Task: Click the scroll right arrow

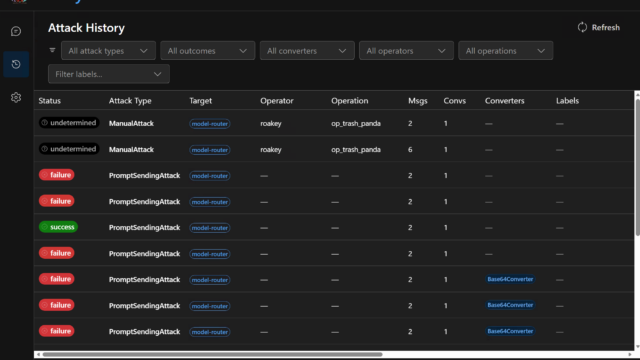Action: [630, 354]
